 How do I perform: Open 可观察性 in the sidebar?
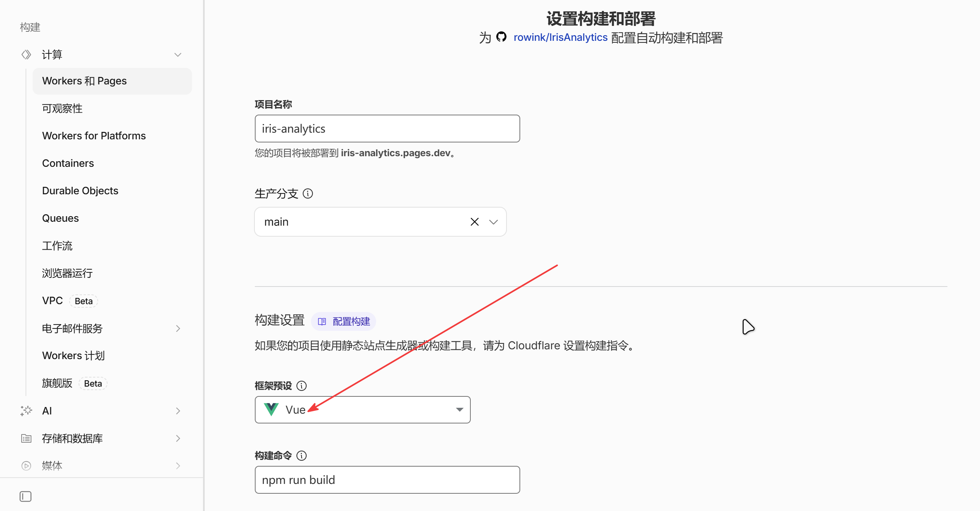coord(62,108)
